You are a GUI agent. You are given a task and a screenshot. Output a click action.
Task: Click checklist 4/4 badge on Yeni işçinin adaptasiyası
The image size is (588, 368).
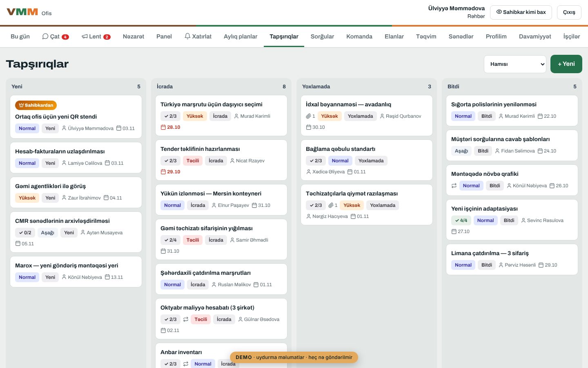[x=461, y=220]
